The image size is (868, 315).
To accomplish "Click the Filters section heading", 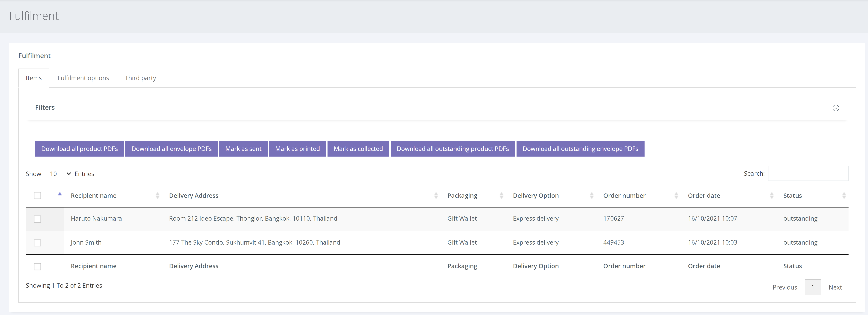I will (45, 107).
